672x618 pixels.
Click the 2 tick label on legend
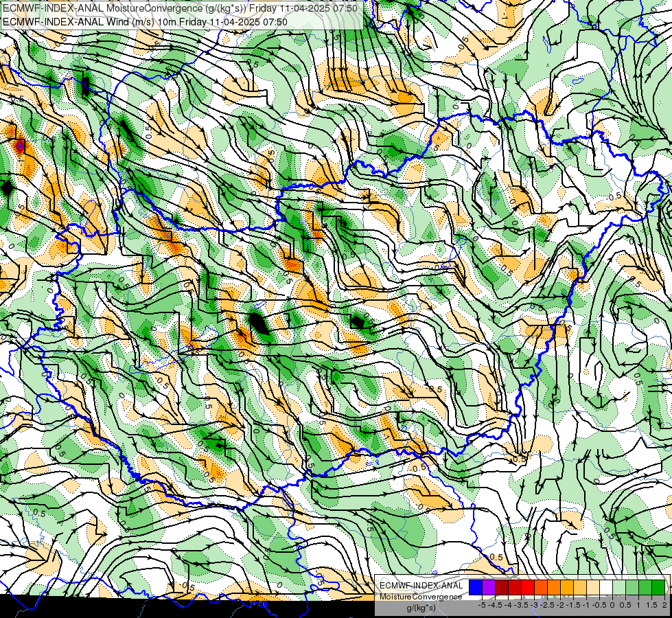point(664,605)
